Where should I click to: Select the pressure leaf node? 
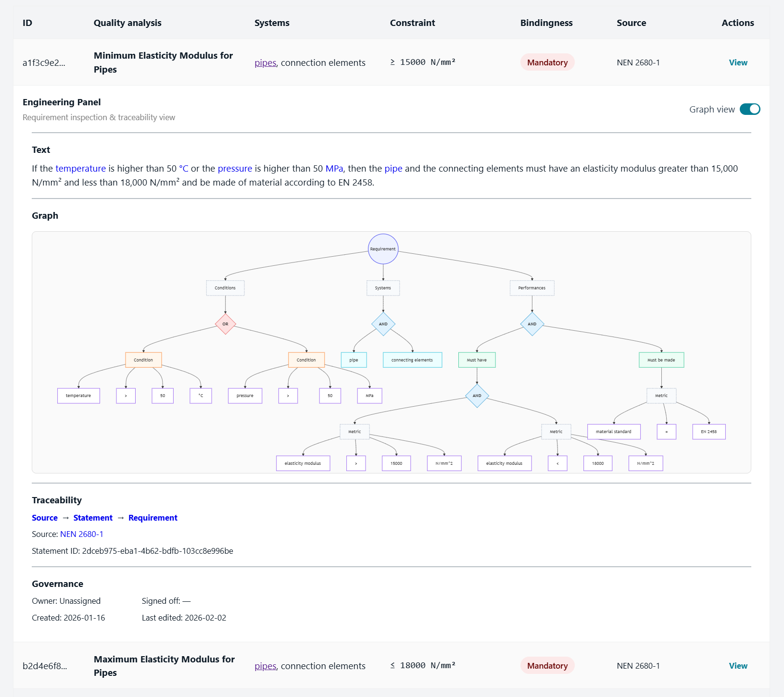point(245,396)
